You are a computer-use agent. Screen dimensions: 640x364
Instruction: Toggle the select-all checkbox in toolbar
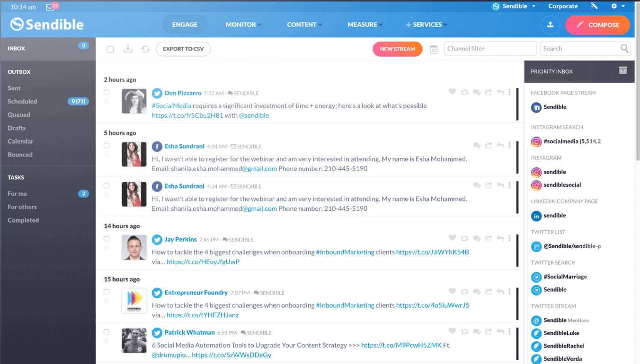coord(110,49)
